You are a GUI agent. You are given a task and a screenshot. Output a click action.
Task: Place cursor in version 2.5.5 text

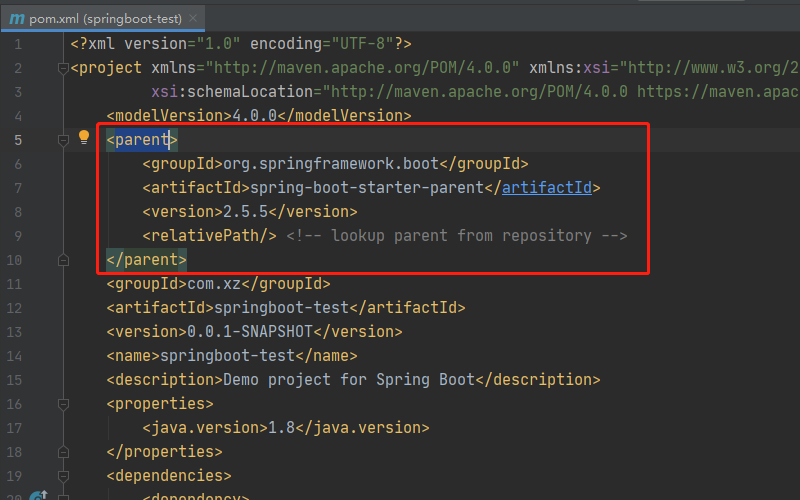pos(245,212)
